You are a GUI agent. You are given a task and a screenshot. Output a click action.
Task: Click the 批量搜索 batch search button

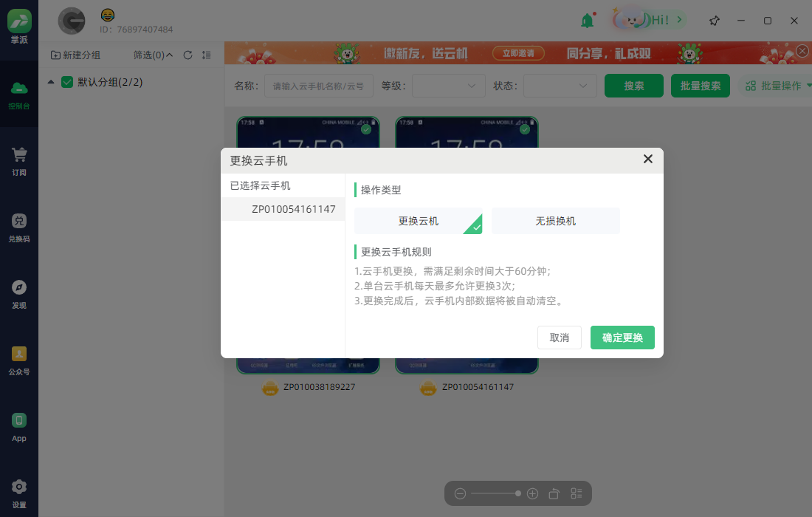pyautogui.click(x=700, y=86)
